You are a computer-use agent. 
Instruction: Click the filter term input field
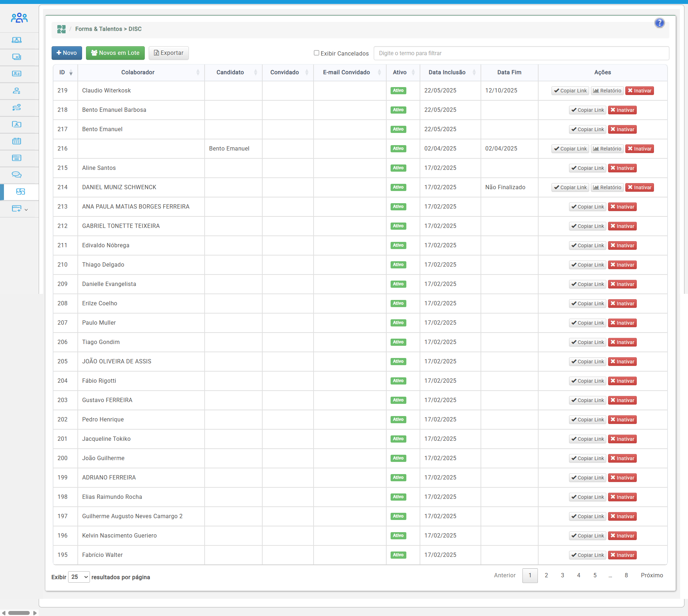click(x=521, y=53)
